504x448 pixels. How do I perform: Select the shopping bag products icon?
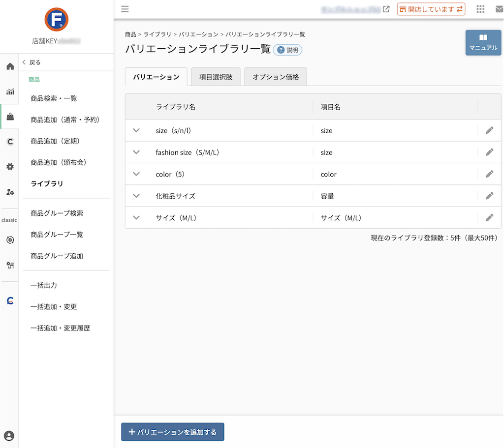click(10, 117)
